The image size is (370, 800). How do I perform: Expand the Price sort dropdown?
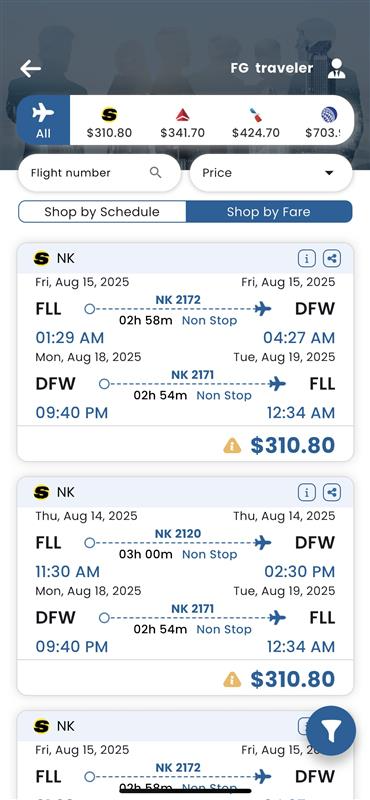[x=271, y=173]
